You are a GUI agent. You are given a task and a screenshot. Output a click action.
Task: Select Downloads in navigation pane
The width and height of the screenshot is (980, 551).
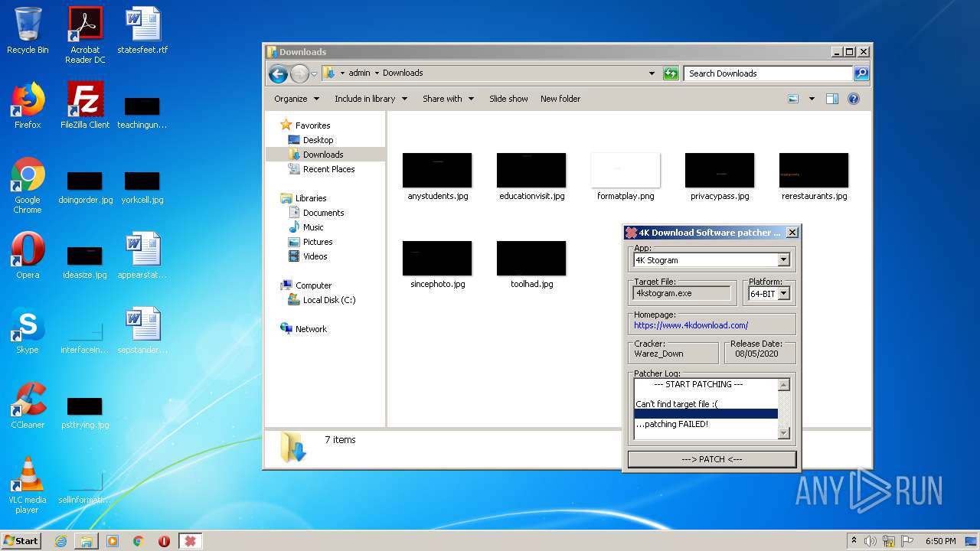tap(322, 155)
